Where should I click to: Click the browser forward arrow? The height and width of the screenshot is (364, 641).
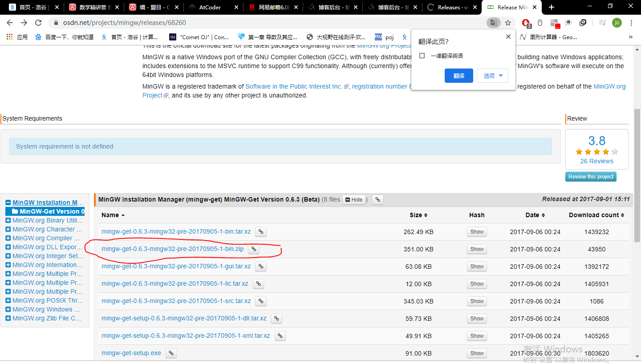click(x=24, y=23)
